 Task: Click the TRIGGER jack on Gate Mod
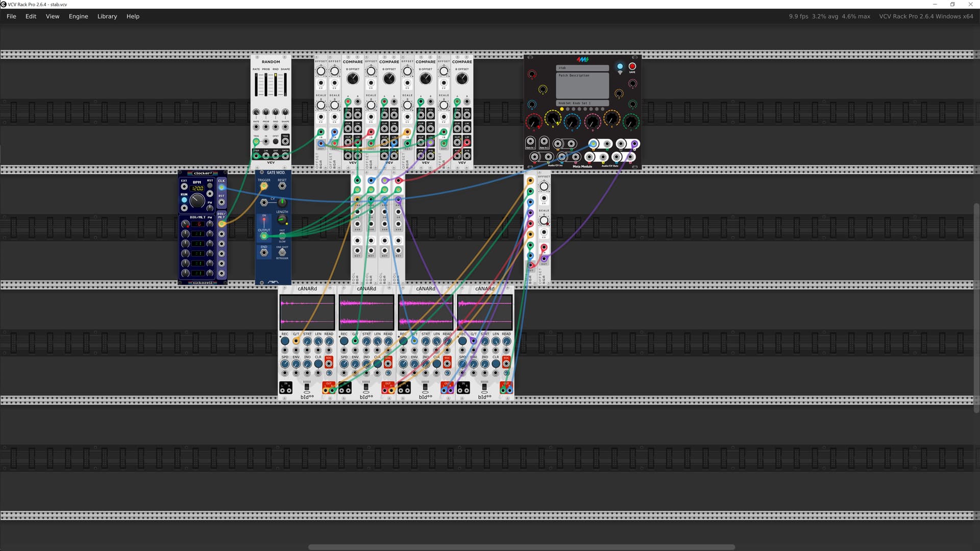click(264, 186)
